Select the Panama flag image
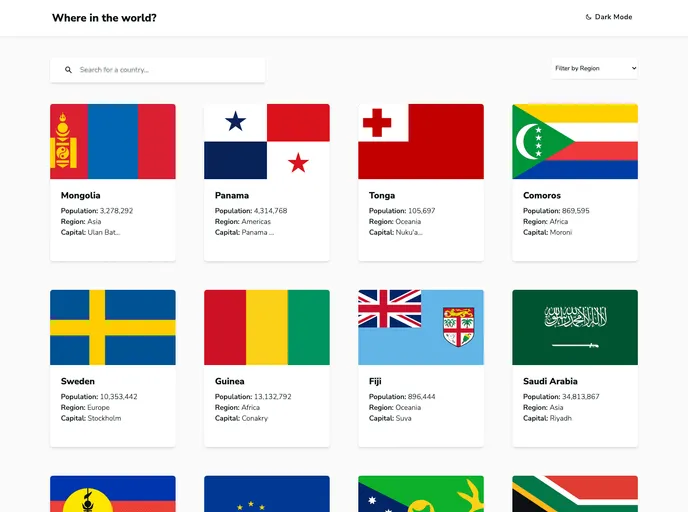 point(267,141)
